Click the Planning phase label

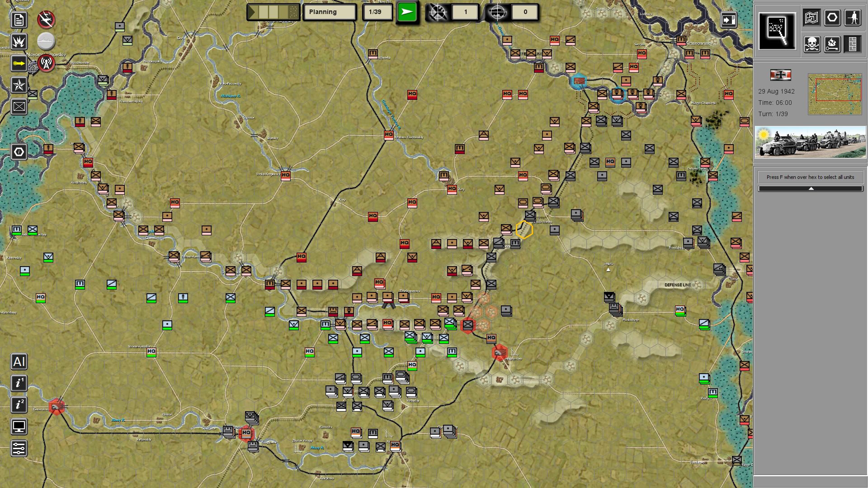(x=330, y=12)
